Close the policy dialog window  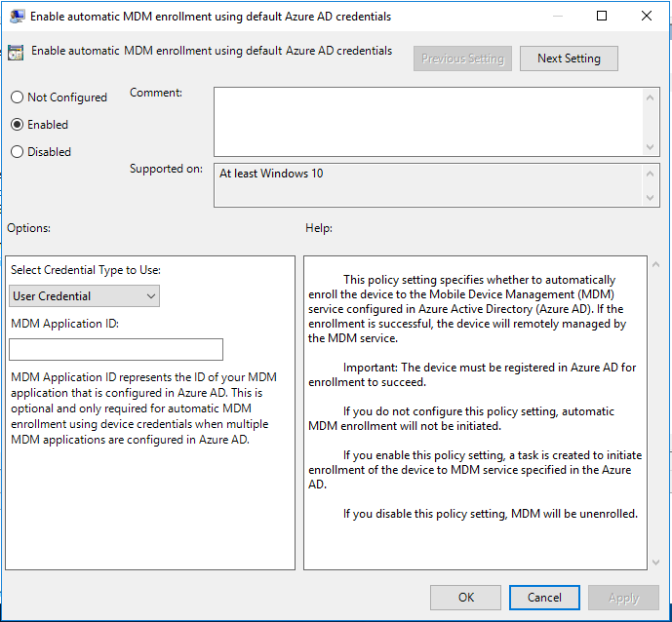(x=647, y=16)
